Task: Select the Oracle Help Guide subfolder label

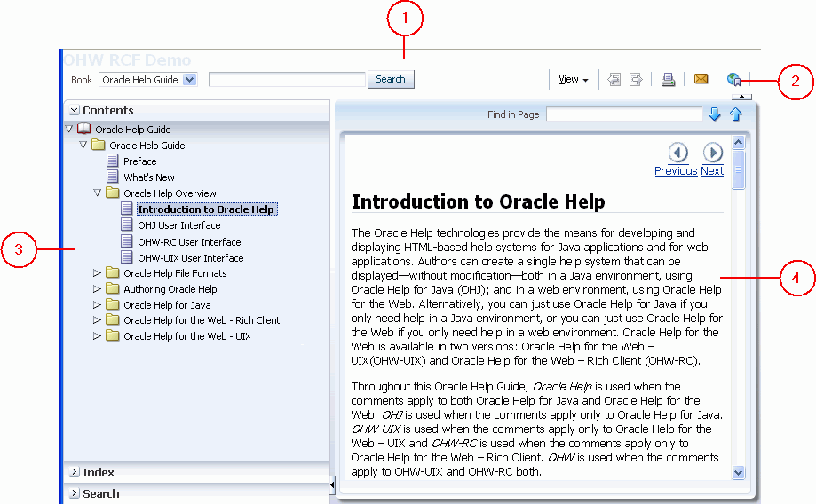Action: pyautogui.click(x=147, y=146)
